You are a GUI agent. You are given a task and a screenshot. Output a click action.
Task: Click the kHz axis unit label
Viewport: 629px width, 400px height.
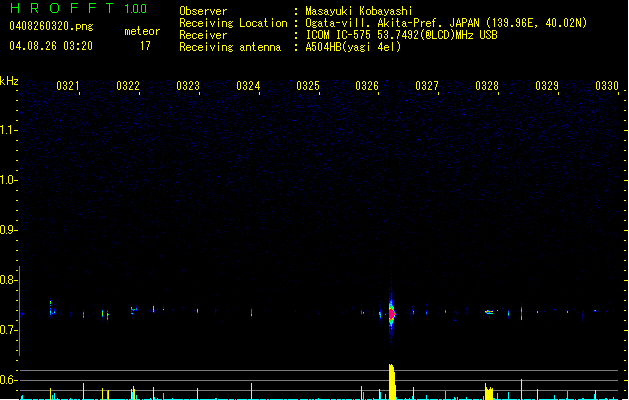click(x=9, y=81)
